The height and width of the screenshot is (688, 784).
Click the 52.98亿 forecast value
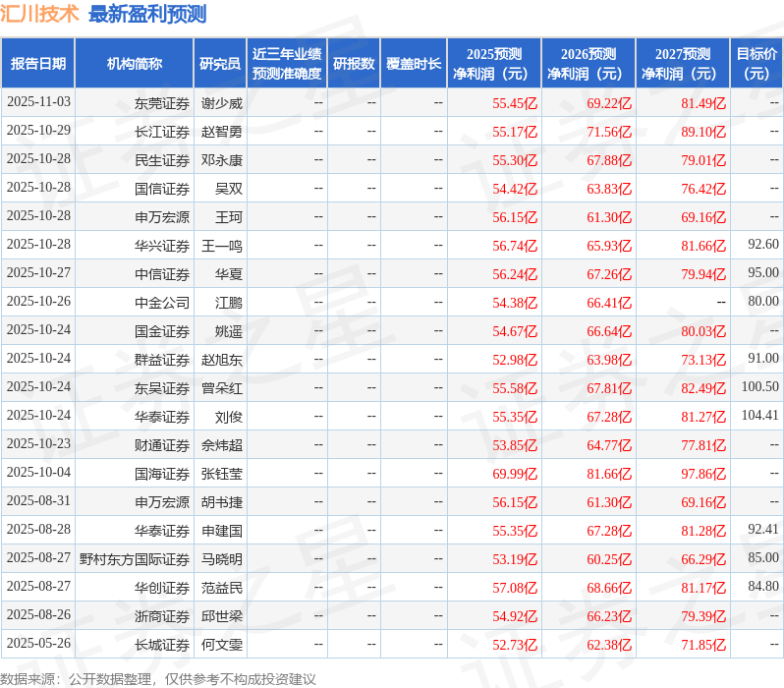pos(515,361)
